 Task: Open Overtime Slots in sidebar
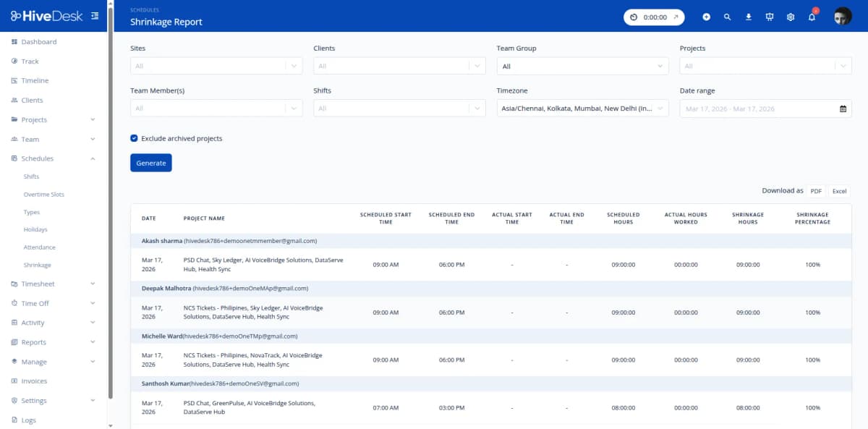[43, 195]
